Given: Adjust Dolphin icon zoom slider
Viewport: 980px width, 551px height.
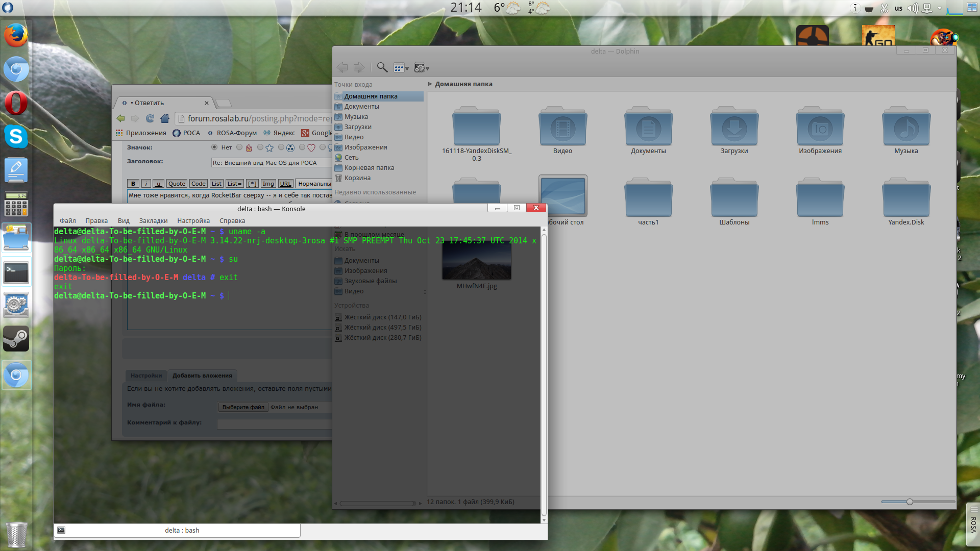Looking at the screenshot, I should (x=910, y=502).
